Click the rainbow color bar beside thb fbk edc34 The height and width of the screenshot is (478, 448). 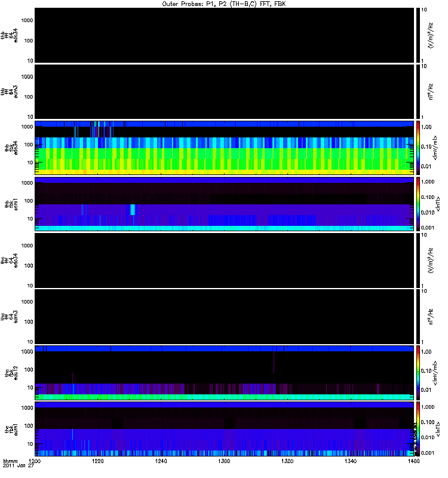(418, 148)
